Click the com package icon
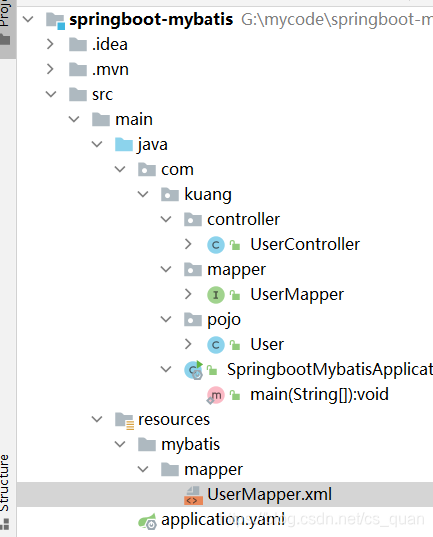 [147, 170]
